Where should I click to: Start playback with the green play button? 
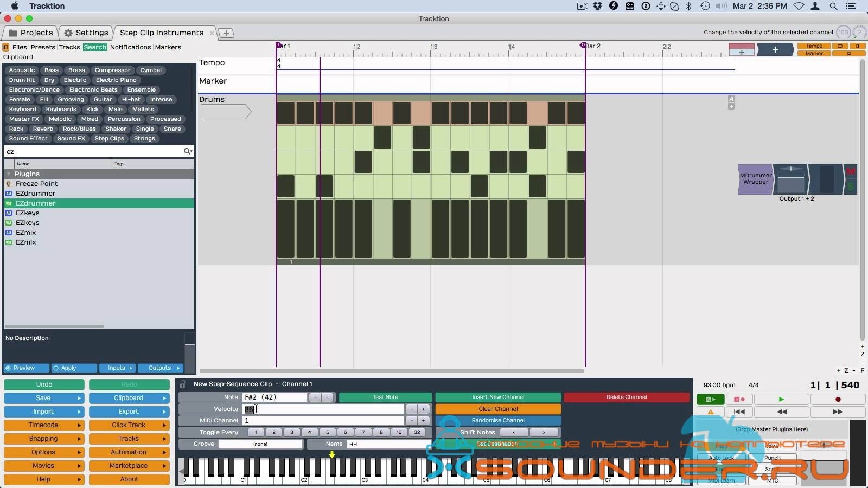tap(781, 399)
